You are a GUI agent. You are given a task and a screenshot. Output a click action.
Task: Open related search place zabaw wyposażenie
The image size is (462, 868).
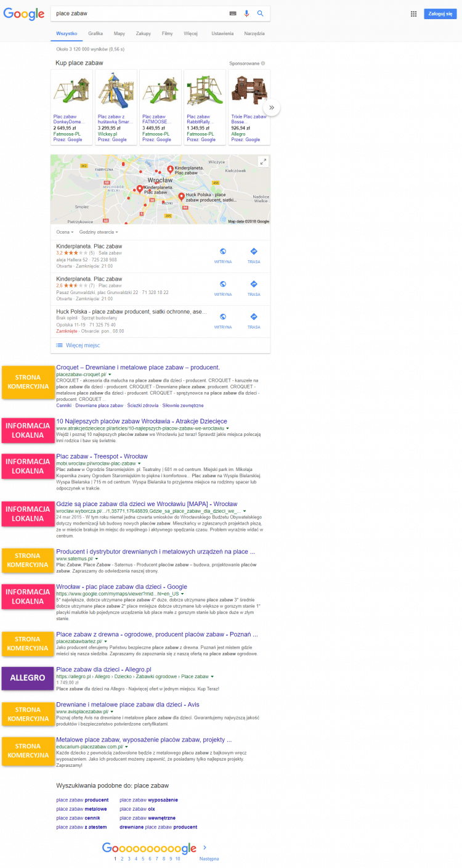pyautogui.click(x=148, y=800)
